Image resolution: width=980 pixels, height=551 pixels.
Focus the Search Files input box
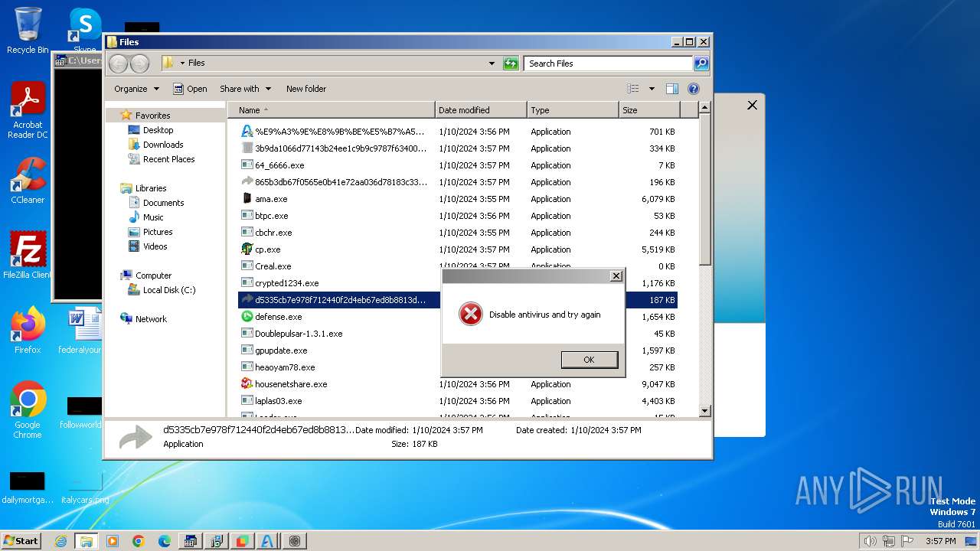point(609,64)
